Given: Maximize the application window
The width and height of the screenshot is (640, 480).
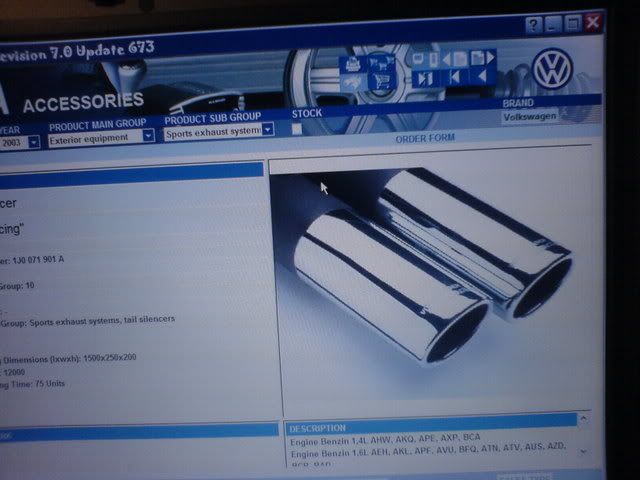Looking at the screenshot, I should pyautogui.click(x=573, y=23).
